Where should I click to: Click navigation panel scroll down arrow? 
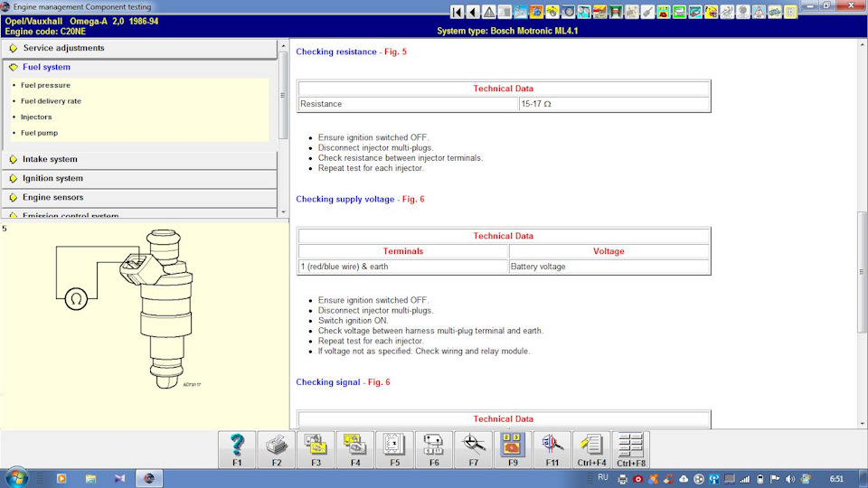coord(283,211)
